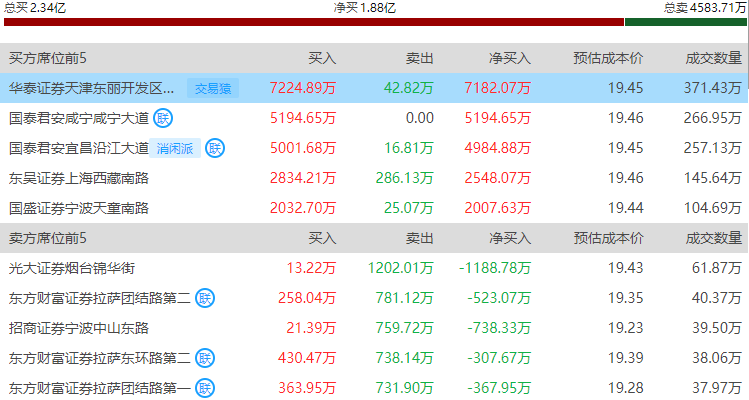
Task: Open seat 东方财富证券拉萨团结路第二
Action: 99,298
